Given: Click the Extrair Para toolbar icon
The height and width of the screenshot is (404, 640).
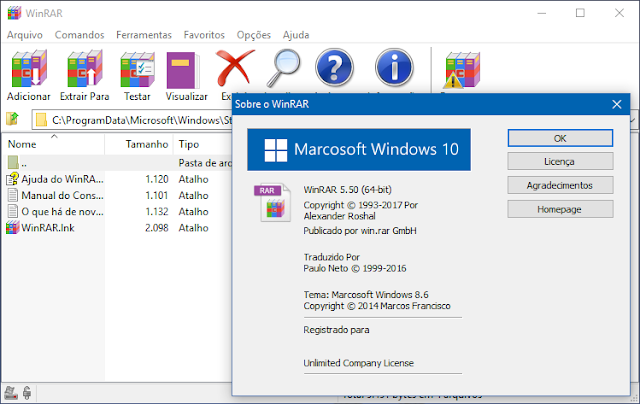Looking at the screenshot, I should click(x=84, y=68).
